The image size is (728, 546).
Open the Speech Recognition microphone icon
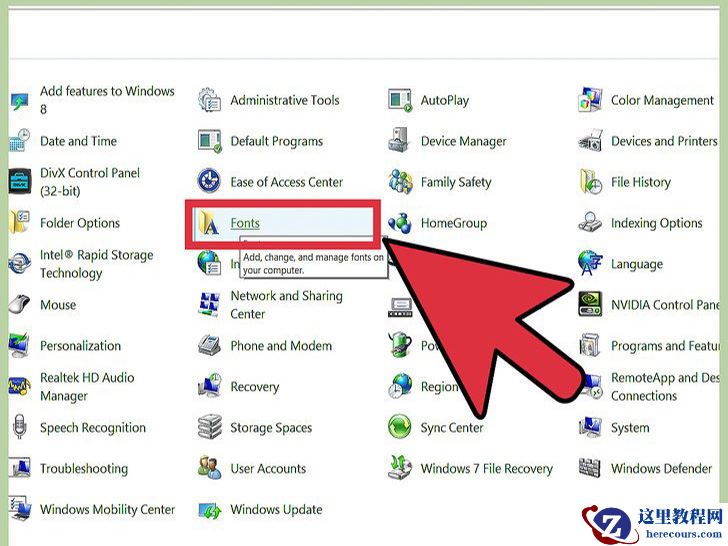tap(20, 427)
